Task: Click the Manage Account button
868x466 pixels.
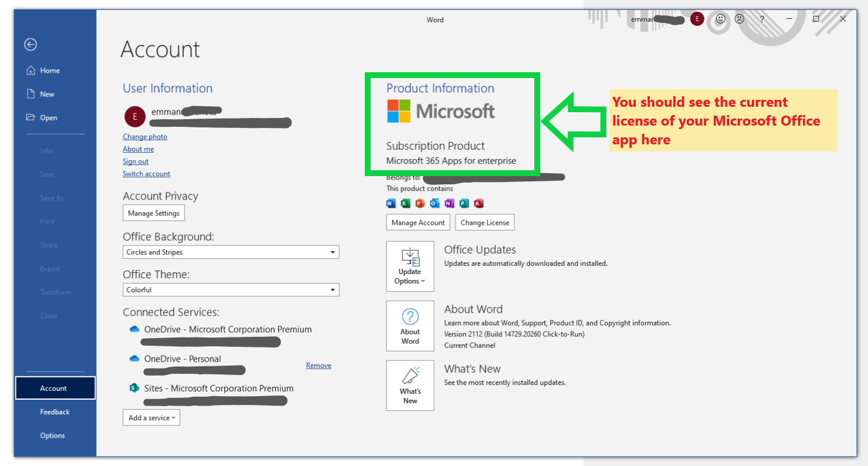Action: tap(418, 222)
